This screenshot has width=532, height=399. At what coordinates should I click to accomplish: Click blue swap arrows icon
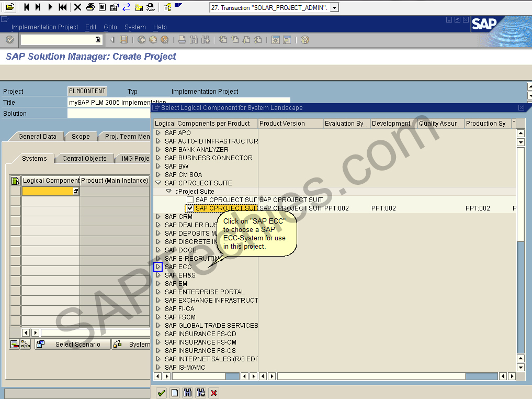tap(126, 7)
